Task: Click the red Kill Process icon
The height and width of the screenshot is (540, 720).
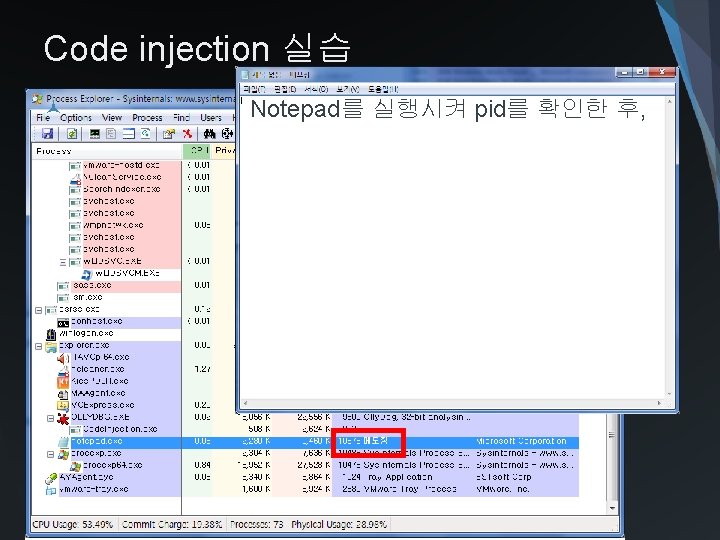Action: tap(187, 134)
